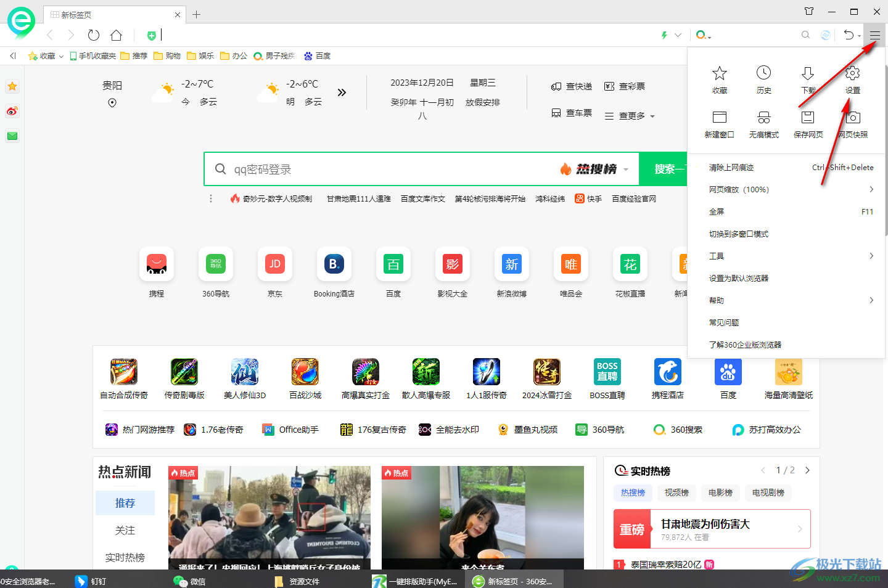888x588 pixels.
Task: Go to browser home page icon
Action: tap(116, 35)
